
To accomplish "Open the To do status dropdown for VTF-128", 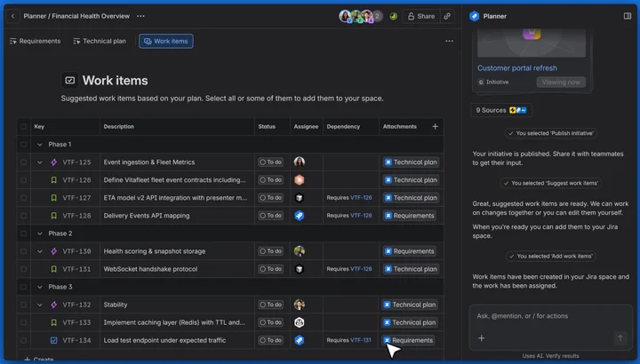I will click(270, 216).
